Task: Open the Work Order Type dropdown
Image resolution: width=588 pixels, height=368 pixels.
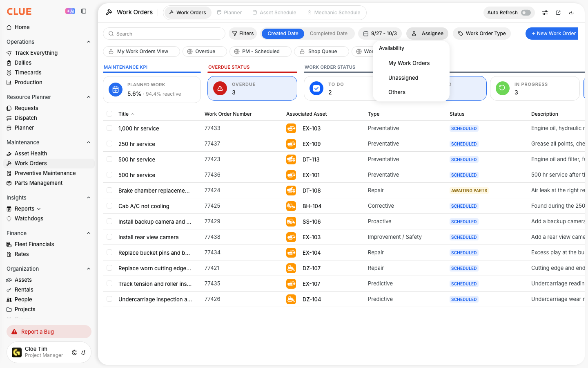Action: tap(482, 34)
